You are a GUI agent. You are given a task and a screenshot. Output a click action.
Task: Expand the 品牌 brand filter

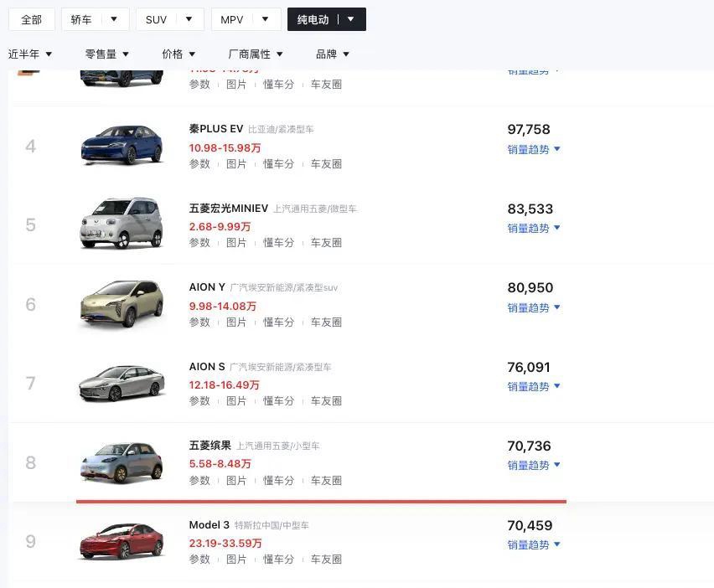333,54
